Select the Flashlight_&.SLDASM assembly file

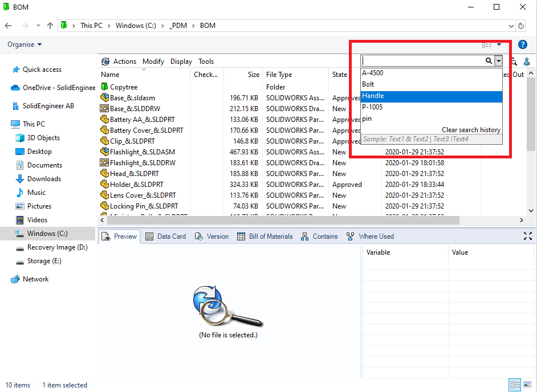[142, 152]
